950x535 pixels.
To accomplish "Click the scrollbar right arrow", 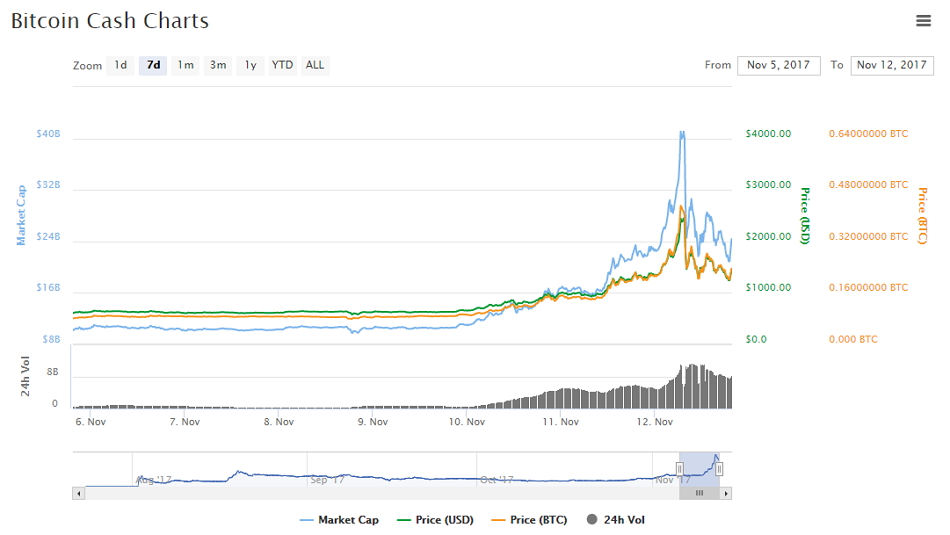I will [x=726, y=493].
